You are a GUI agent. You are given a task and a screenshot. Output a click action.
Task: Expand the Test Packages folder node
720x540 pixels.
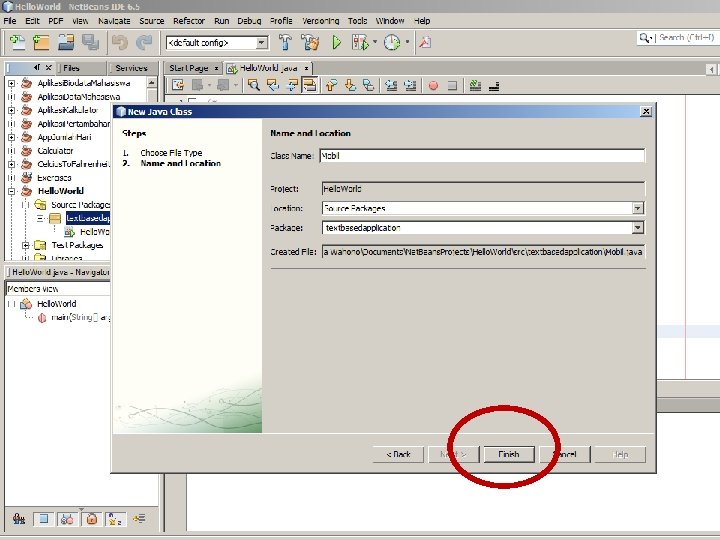[x=26, y=245]
